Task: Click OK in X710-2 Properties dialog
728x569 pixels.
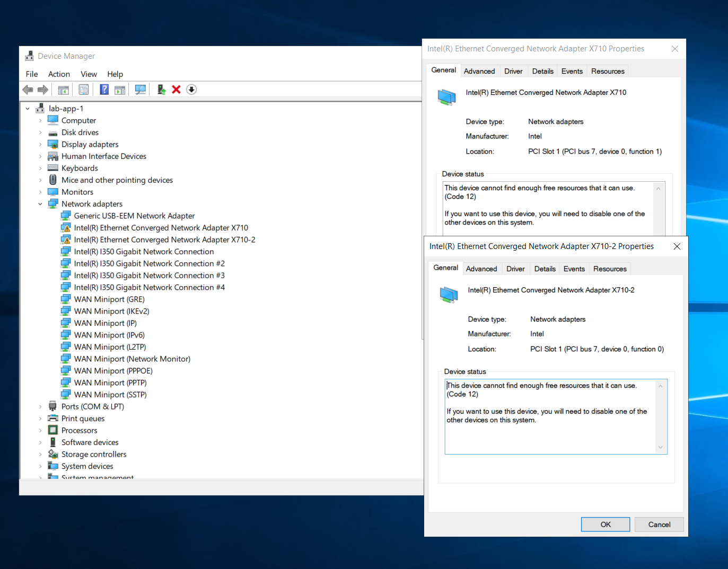Action: 606,524
